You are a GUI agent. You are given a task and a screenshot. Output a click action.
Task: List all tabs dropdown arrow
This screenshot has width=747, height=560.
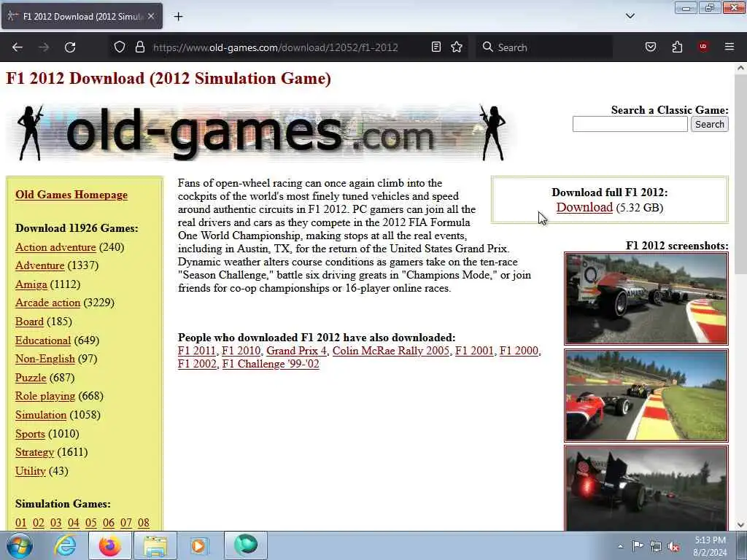(x=630, y=16)
